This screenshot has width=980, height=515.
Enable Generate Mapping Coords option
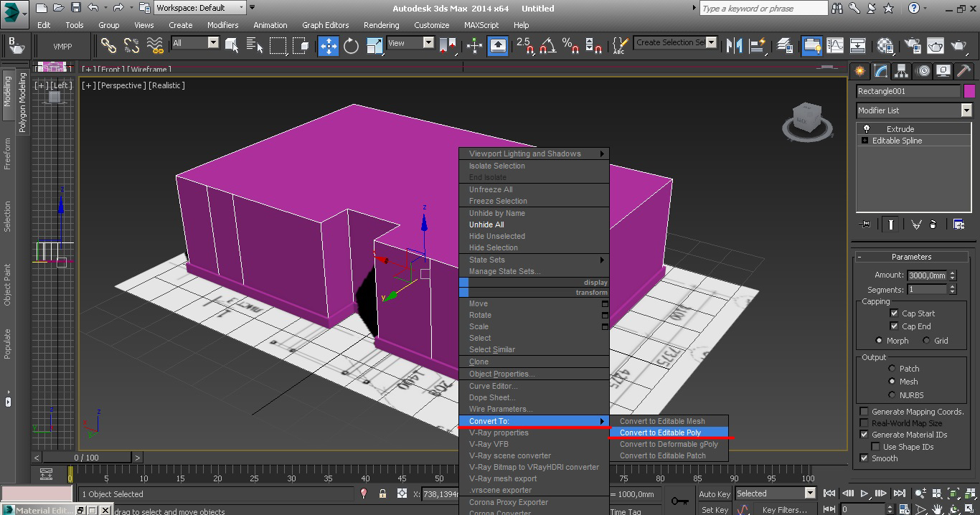(x=864, y=412)
